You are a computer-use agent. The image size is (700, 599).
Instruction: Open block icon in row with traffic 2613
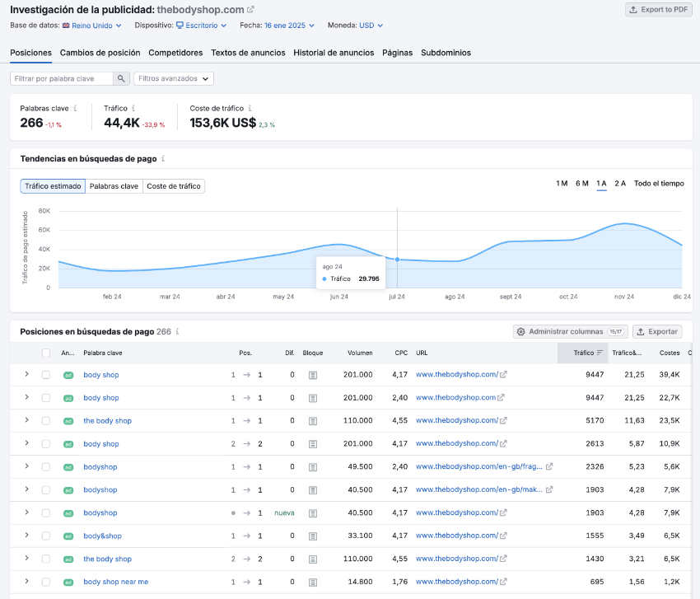pos(313,444)
